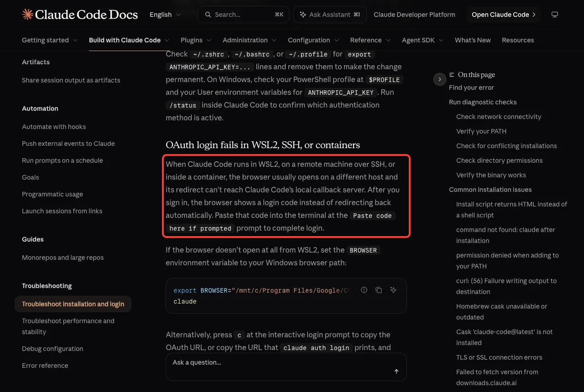Open Share session output as artifacts
Viewport: 584px width, 392px height.
point(71,80)
